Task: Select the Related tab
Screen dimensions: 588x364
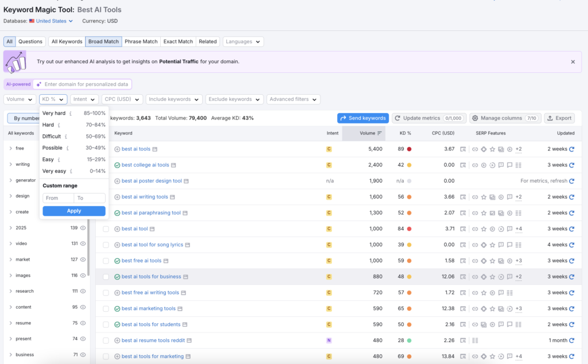Action: (208, 41)
